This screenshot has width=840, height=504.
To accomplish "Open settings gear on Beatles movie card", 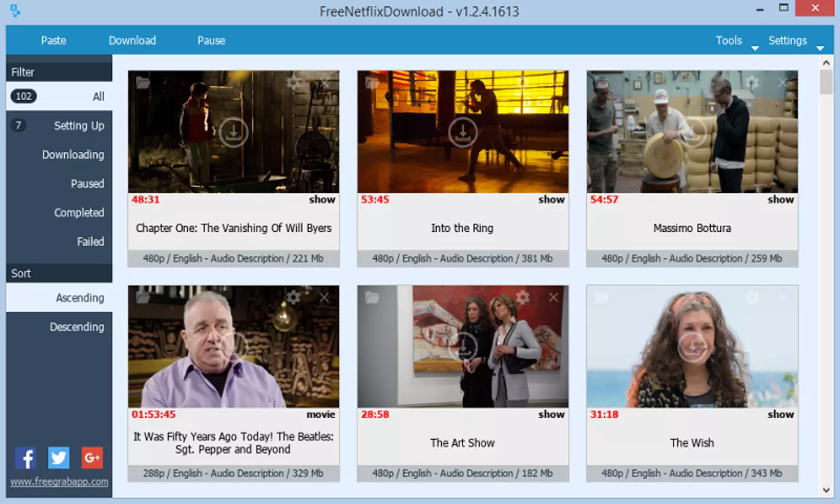I will tap(293, 297).
